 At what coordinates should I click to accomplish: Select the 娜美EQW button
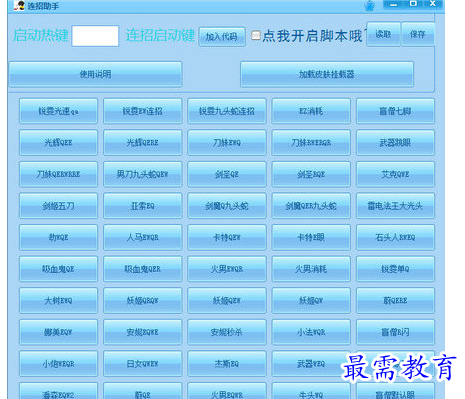click(x=58, y=332)
